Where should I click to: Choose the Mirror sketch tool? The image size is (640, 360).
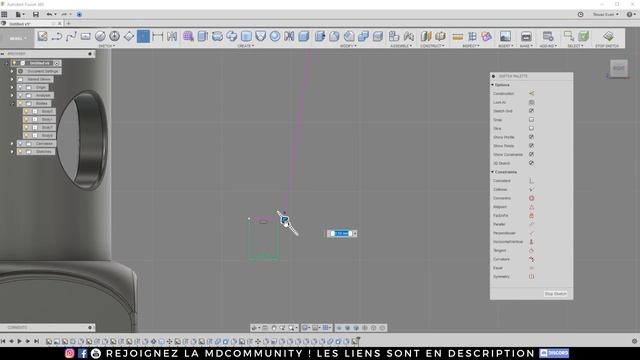(172, 36)
